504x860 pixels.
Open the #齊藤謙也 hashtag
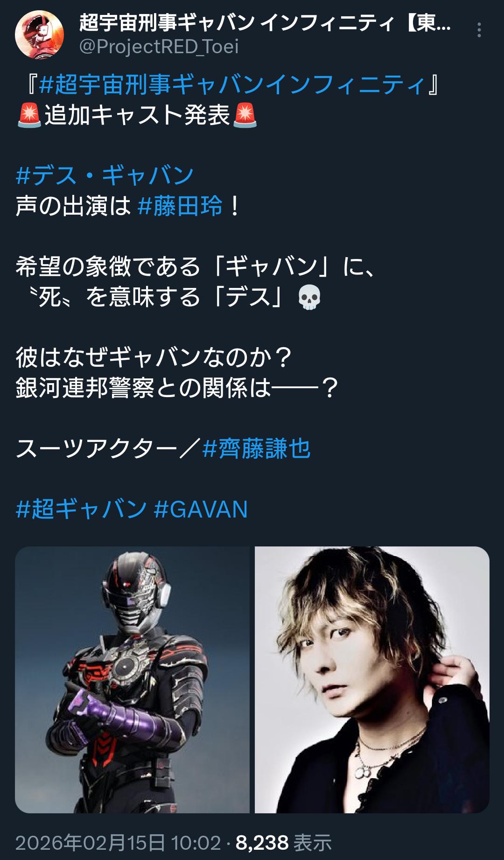(257, 449)
